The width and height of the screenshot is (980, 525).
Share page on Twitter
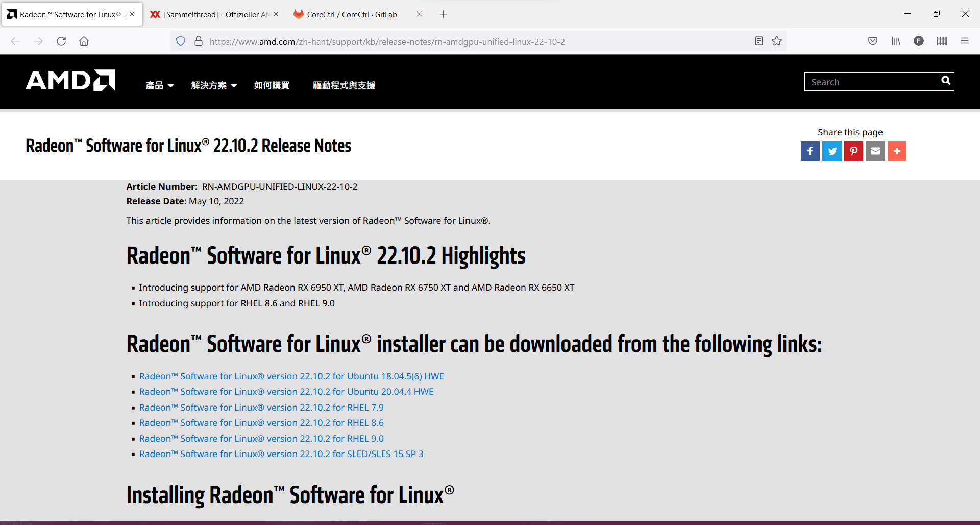(832, 151)
